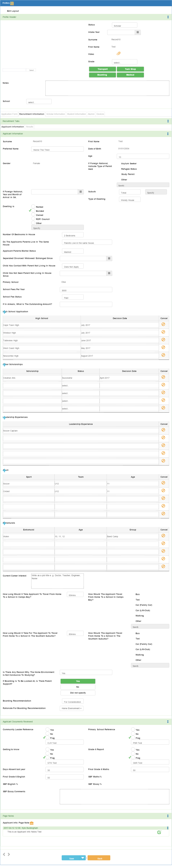172x868 pixels.
Task: Cancel the West Coast High row
Action: (163, 347)
